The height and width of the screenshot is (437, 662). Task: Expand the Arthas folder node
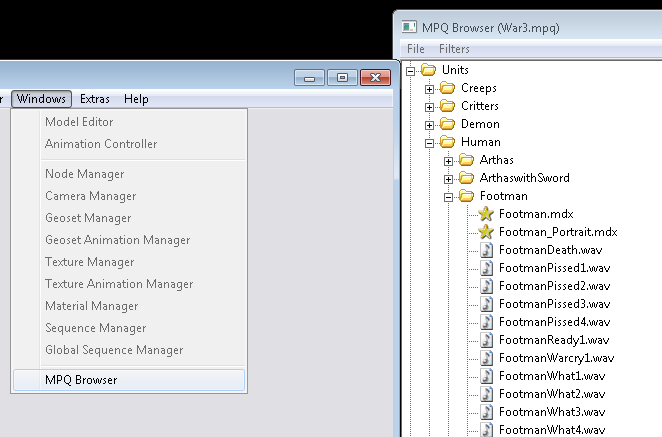448,161
